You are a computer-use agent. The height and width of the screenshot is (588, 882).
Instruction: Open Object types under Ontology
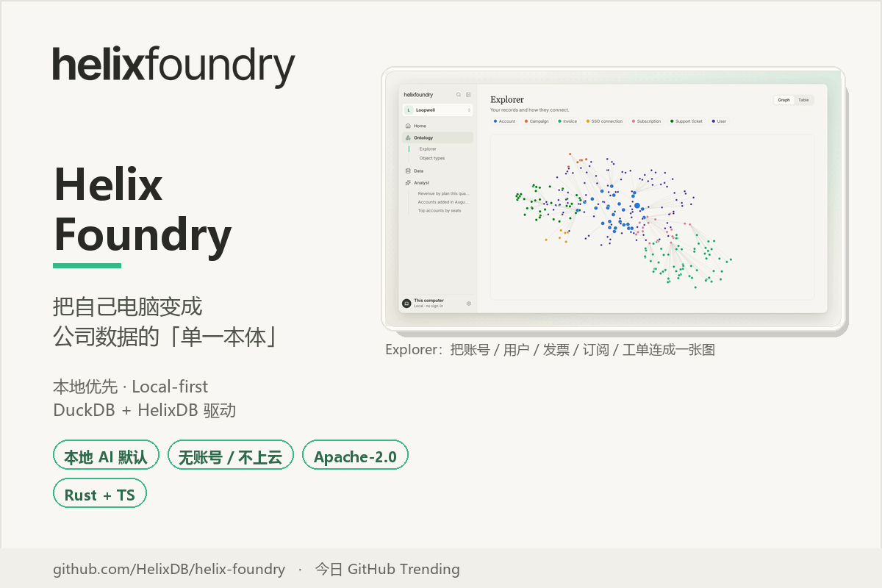pos(432,158)
